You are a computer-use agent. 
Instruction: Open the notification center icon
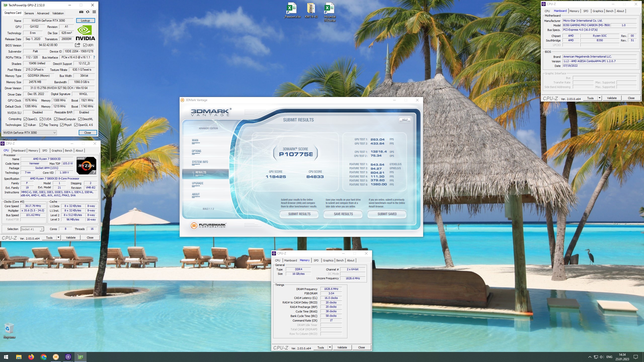pos(636,357)
